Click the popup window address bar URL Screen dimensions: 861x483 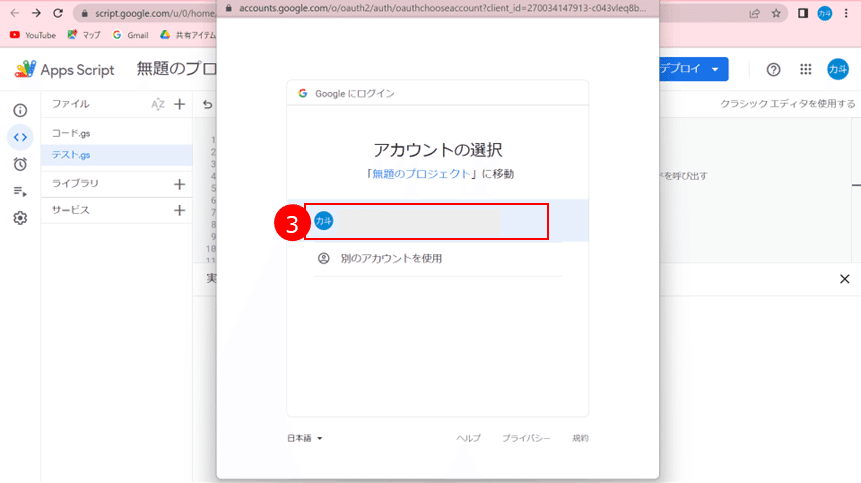point(443,8)
